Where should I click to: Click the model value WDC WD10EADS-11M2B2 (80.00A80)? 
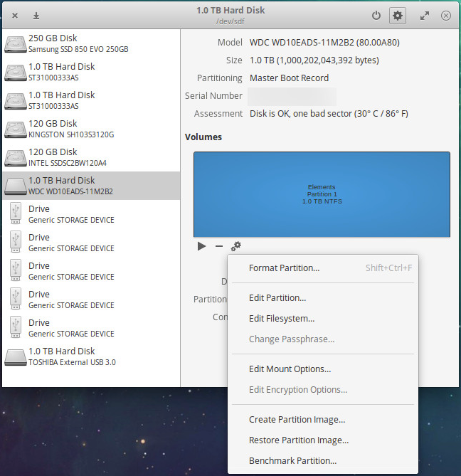click(324, 43)
